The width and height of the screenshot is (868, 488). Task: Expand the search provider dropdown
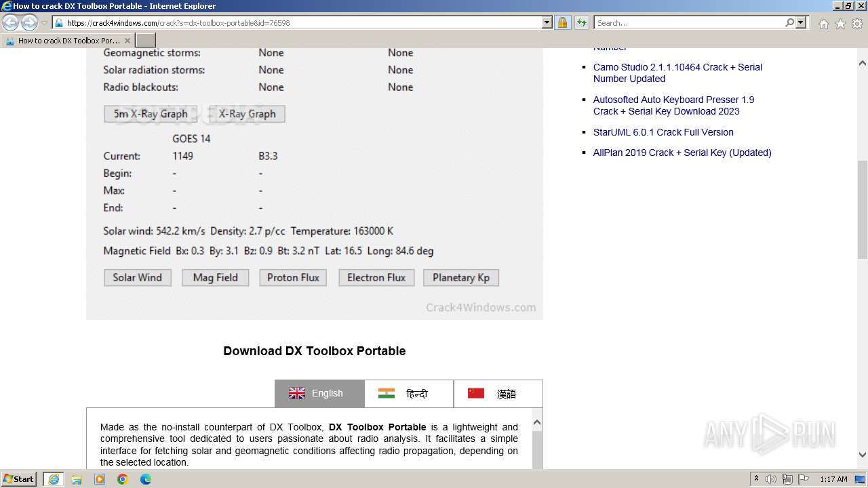[x=802, y=22]
